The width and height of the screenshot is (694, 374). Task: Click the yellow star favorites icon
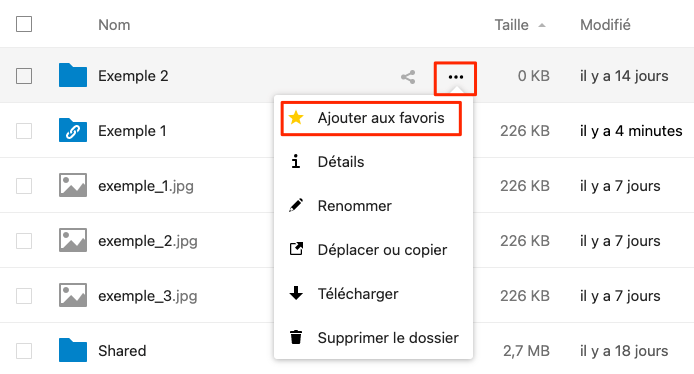point(296,118)
